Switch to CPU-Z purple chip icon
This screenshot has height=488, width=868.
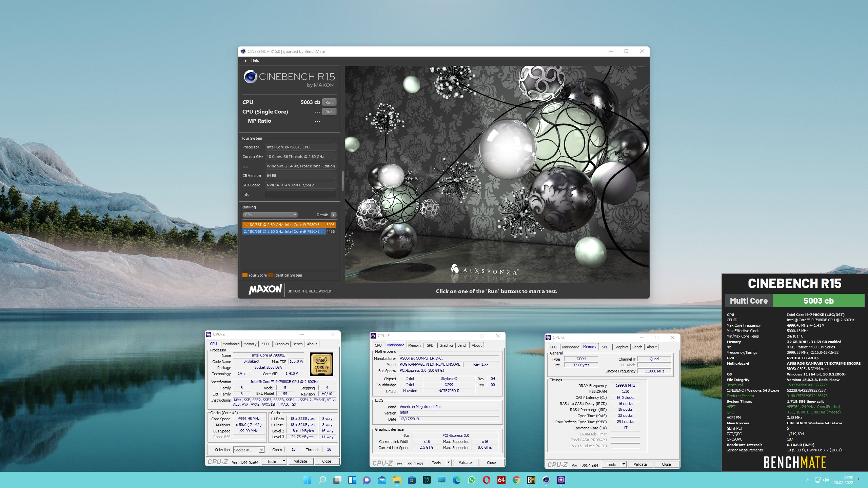(x=561, y=480)
